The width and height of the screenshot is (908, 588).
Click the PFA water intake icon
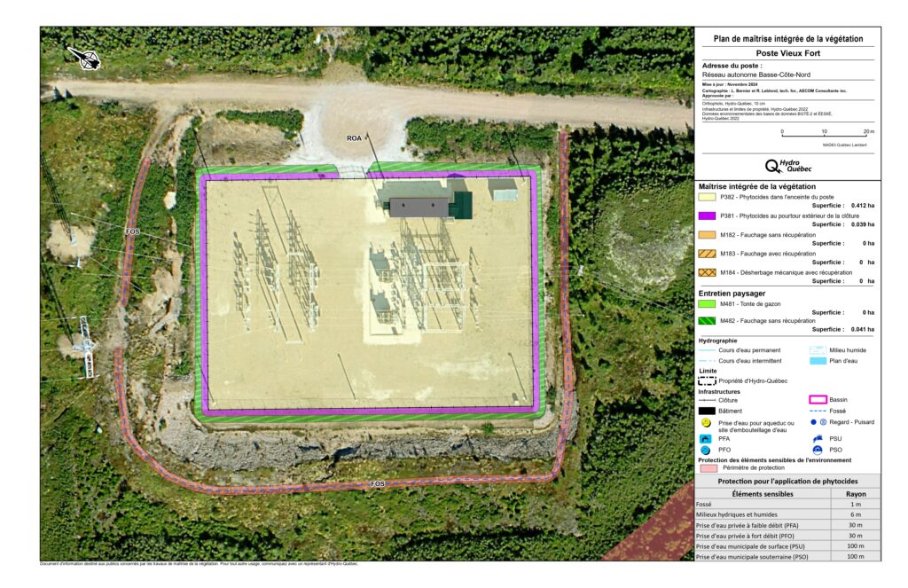click(x=706, y=438)
